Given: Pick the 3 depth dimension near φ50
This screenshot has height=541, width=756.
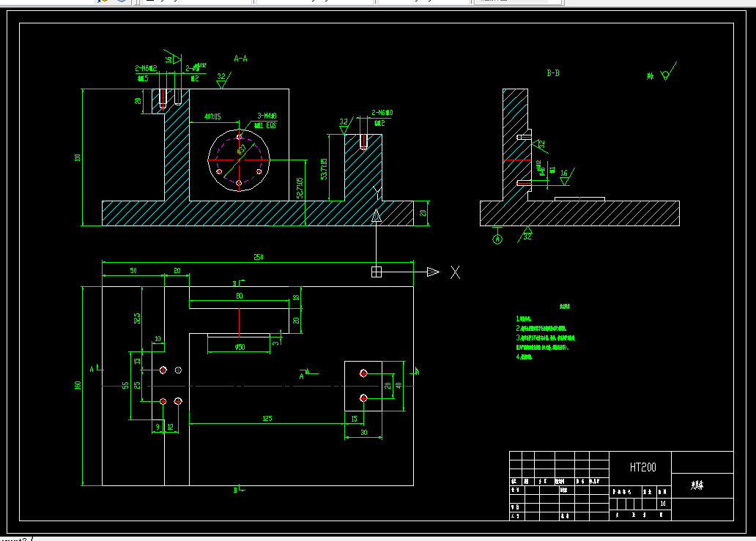Looking at the screenshot, I should coord(275,342).
